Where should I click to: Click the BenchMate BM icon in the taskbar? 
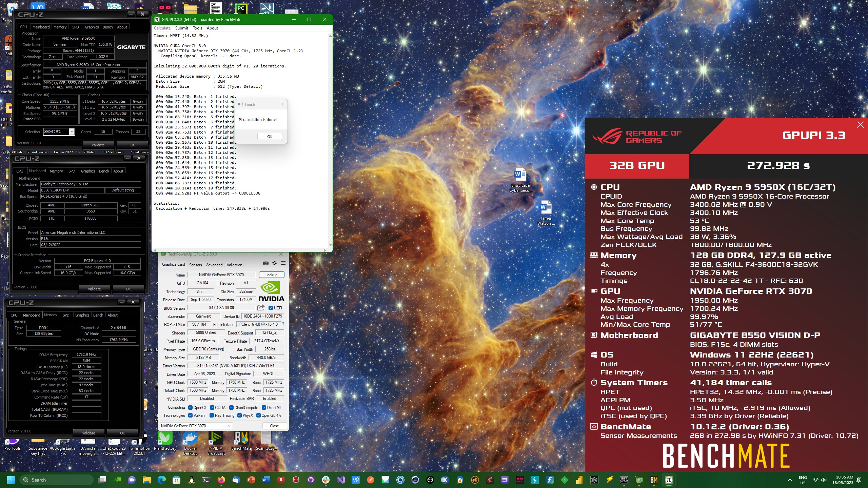(654, 480)
